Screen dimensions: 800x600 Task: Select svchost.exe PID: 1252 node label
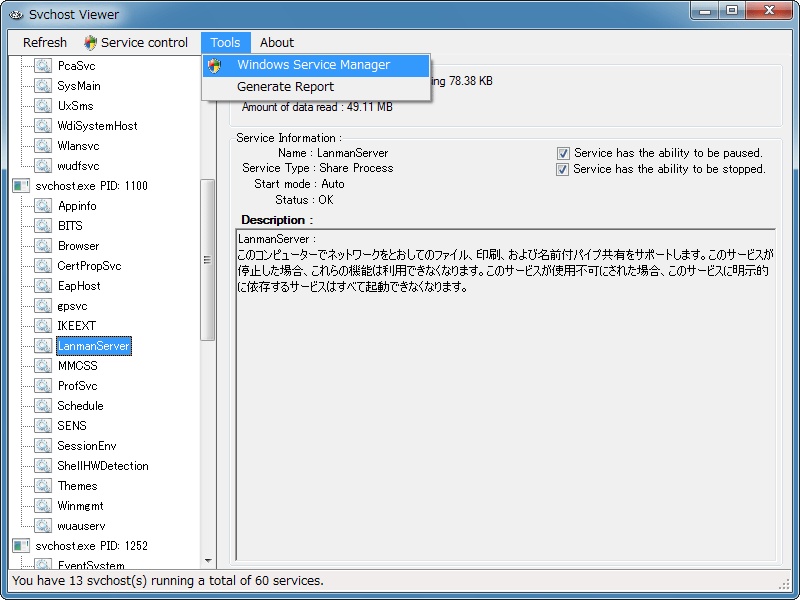pos(91,546)
